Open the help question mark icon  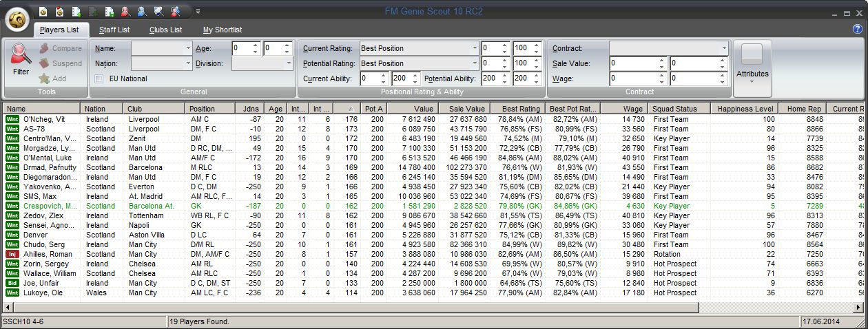point(857,29)
